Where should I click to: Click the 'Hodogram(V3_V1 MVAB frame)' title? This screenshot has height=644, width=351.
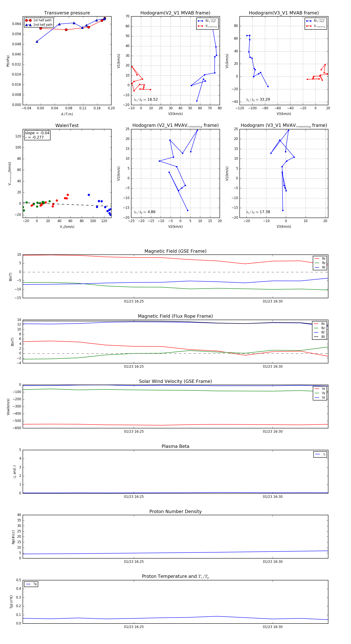[284, 13]
